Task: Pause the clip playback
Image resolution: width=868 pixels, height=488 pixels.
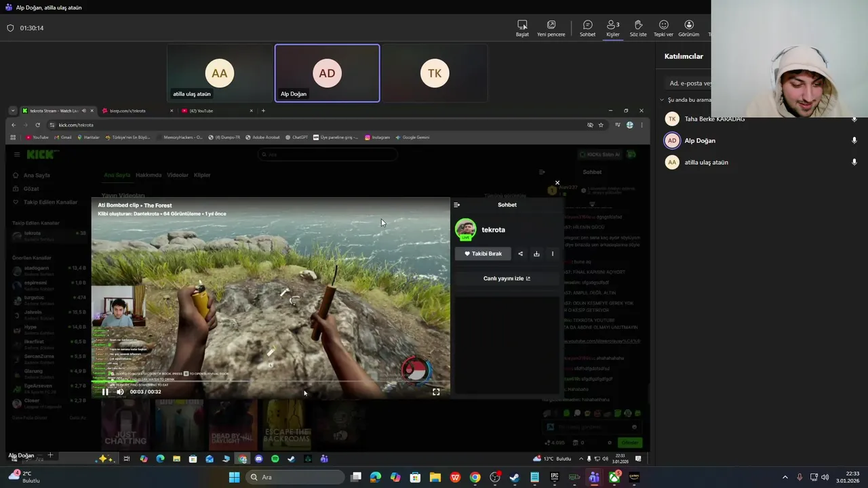Action: 105,392
